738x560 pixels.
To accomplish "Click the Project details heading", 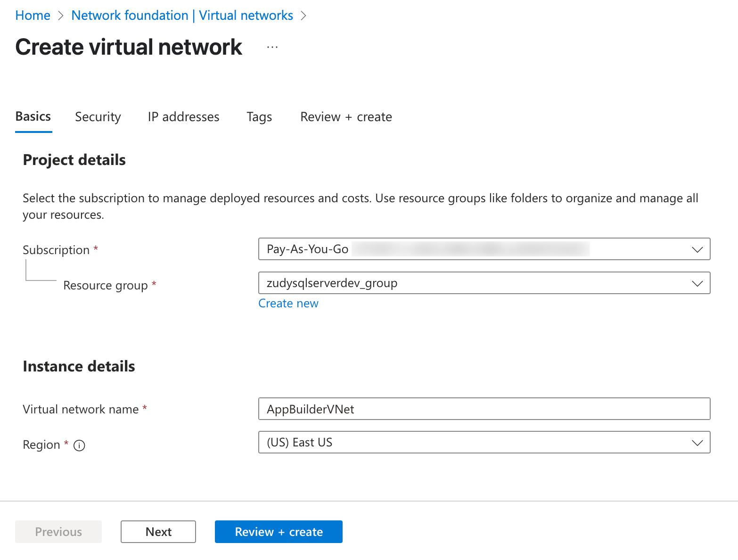I will [74, 160].
